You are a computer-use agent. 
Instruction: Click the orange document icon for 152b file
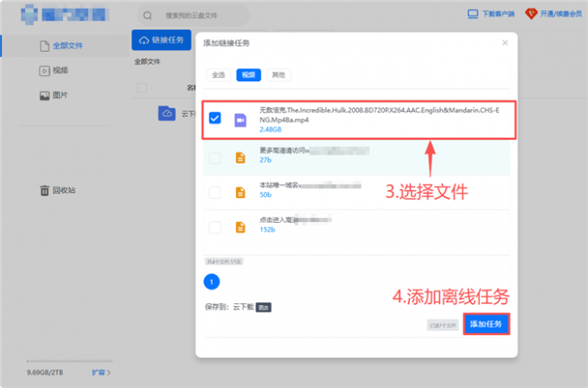pyautogui.click(x=240, y=227)
